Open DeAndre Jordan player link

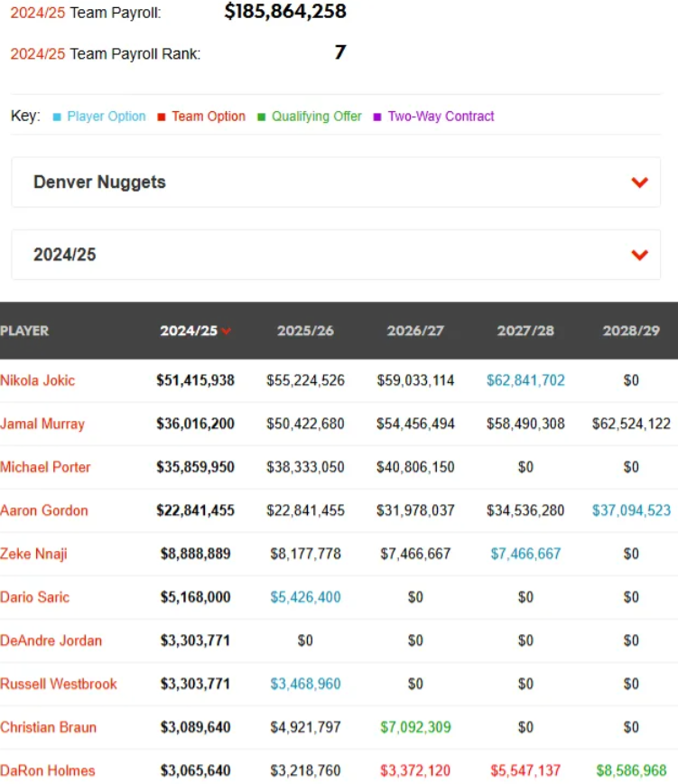tap(51, 640)
